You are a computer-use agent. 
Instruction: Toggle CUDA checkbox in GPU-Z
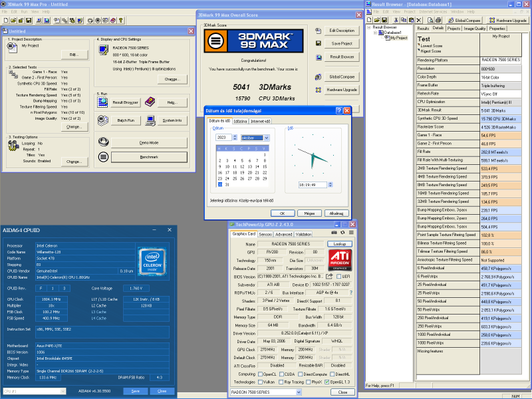pos(281,374)
